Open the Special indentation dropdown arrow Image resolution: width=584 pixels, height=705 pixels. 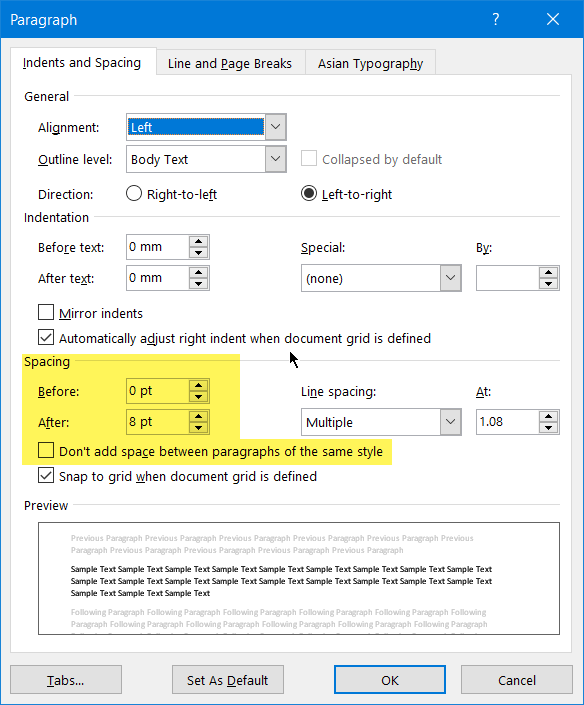450,278
